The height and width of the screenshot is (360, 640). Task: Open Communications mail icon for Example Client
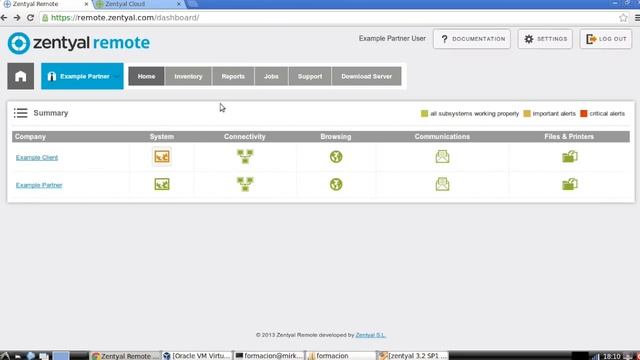[442, 157]
